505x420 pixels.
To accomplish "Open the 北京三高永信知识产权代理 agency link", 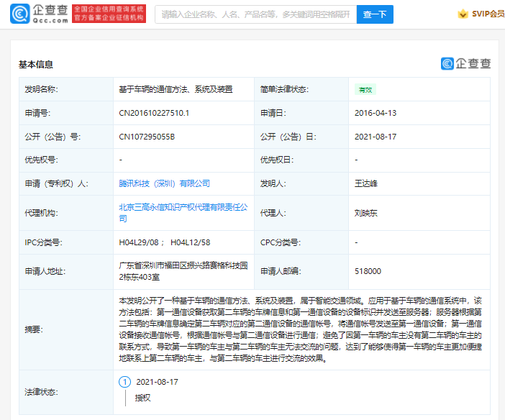I will [183, 213].
